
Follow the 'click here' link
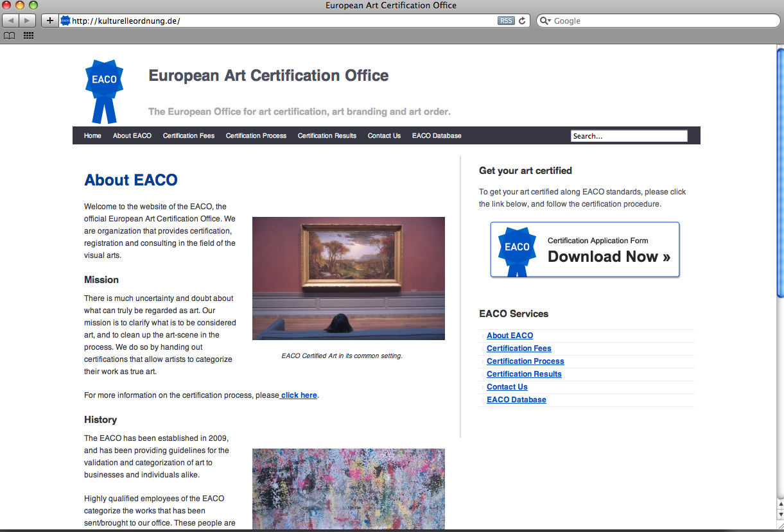click(299, 395)
